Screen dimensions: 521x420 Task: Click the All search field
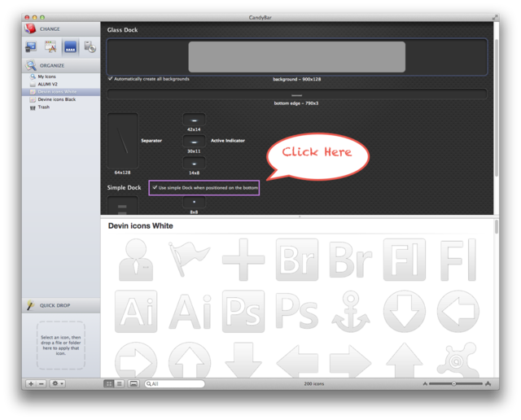175,384
